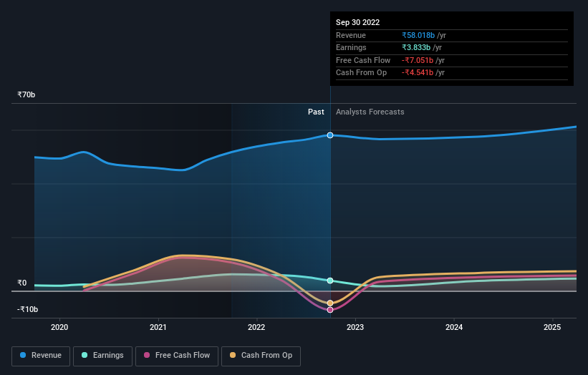Click the 2025 x-axis label
This screenshot has height=375, width=588.
[552, 328]
